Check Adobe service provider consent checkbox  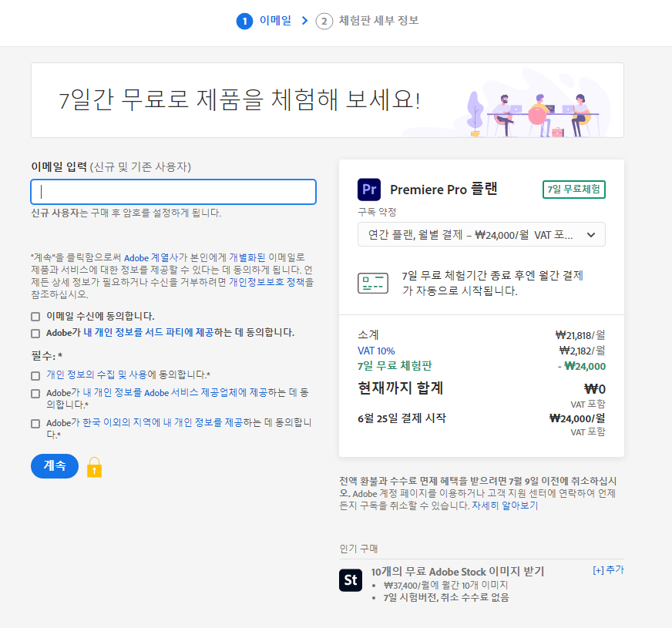[35, 393]
